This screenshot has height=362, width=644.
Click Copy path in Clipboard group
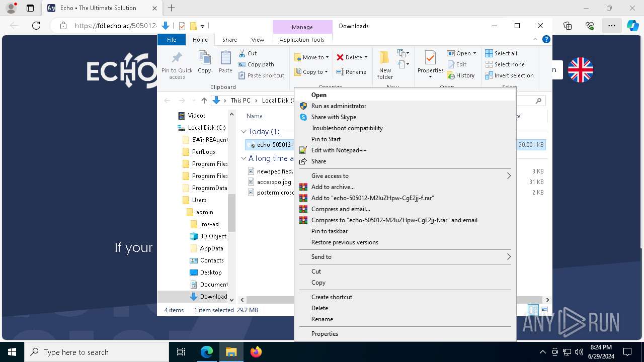[x=257, y=64]
